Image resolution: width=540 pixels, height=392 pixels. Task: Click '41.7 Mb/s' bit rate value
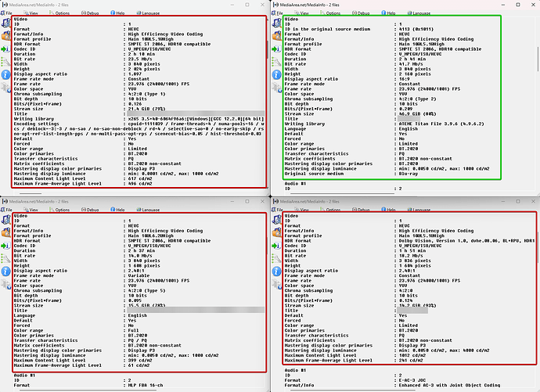(411, 63)
